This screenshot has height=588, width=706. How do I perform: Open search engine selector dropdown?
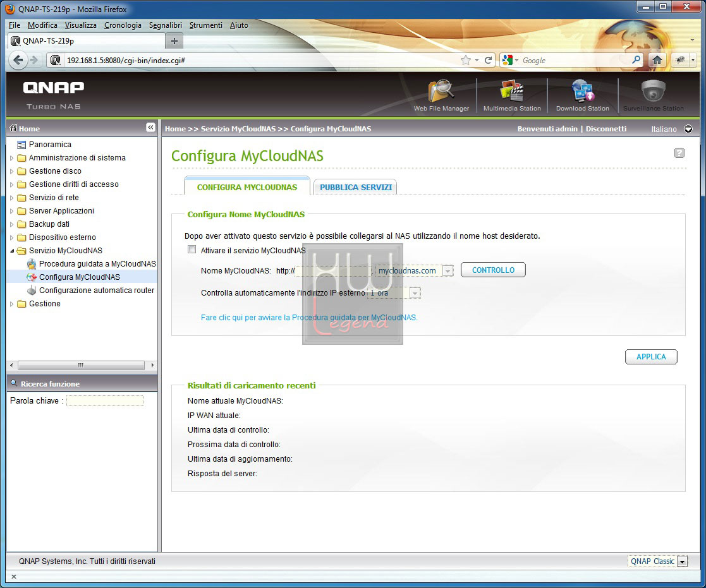point(511,60)
